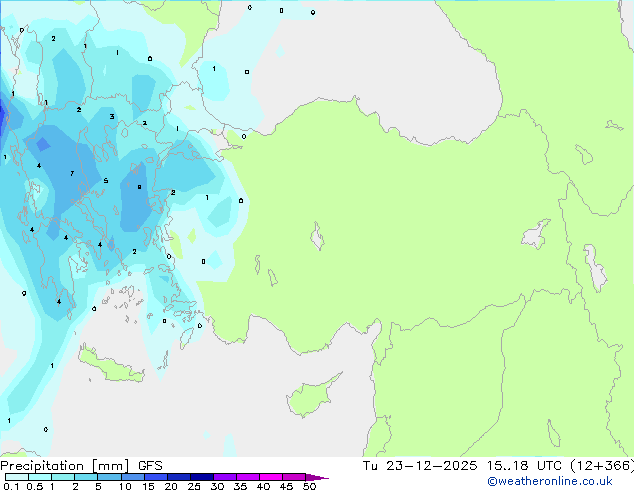Click the 'Precipitation [mm] GFS' title text
Viewport: 634px width, 490px height.
click(x=81, y=466)
